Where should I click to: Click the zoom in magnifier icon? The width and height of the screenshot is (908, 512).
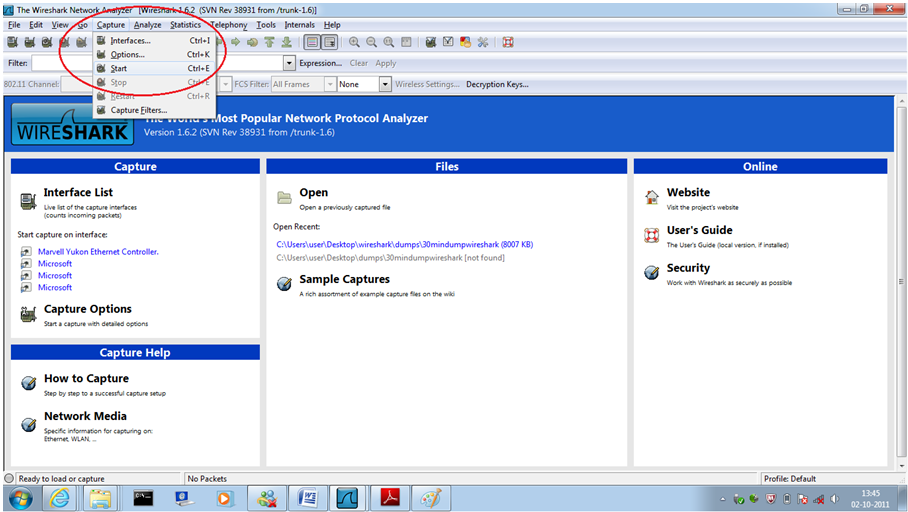point(354,42)
